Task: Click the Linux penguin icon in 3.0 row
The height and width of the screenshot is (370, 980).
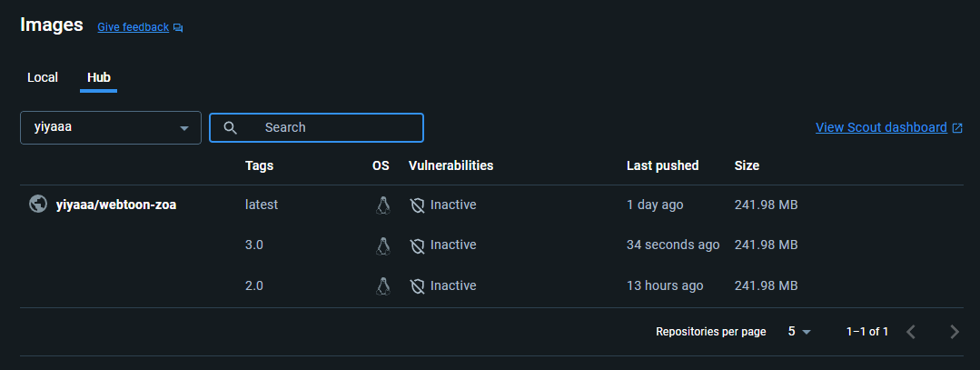Action: (383, 245)
